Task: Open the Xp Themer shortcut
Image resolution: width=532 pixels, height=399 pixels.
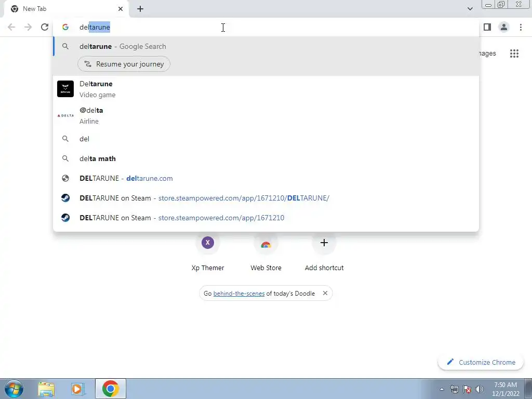Action: click(x=208, y=252)
